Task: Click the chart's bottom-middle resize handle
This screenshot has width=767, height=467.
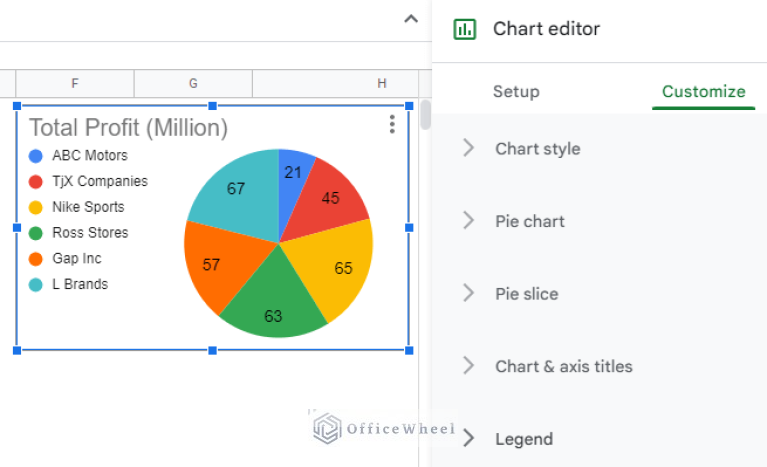Action: (213, 351)
